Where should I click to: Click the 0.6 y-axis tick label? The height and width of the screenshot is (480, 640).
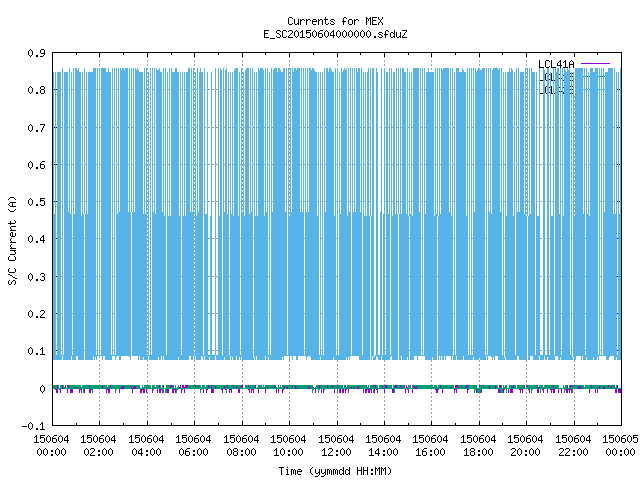(x=36, y=165)
